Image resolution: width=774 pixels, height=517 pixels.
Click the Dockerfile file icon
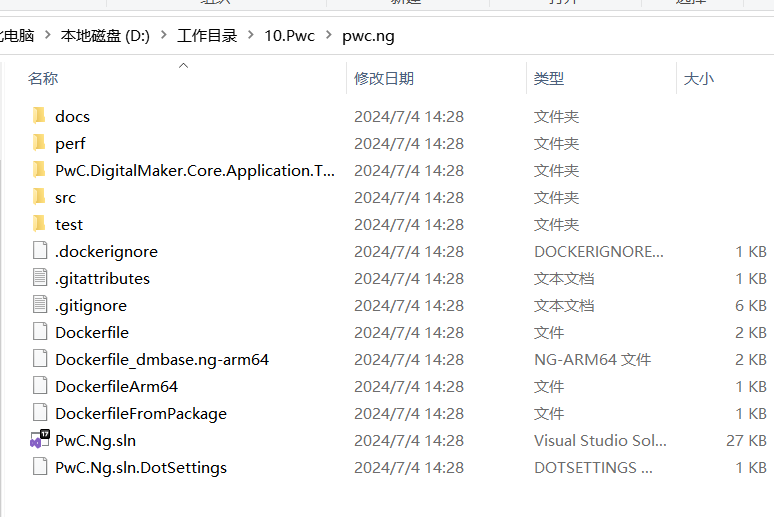coord(40,332)
